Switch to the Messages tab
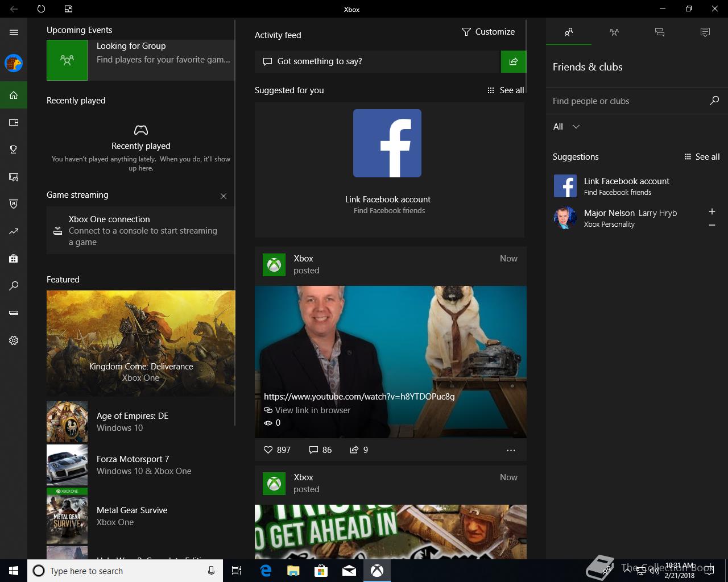Image resolution: width=728 pixels, height=582 pixels. 660,32
